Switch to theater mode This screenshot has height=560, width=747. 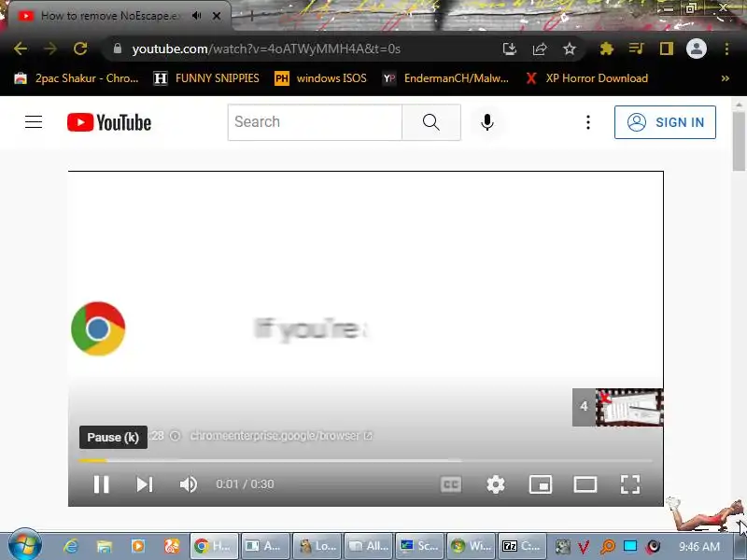click(585, 484)
